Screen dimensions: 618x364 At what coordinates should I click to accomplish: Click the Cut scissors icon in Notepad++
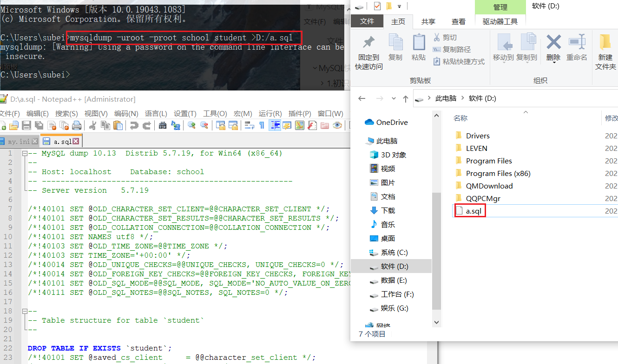click(92, 125)
